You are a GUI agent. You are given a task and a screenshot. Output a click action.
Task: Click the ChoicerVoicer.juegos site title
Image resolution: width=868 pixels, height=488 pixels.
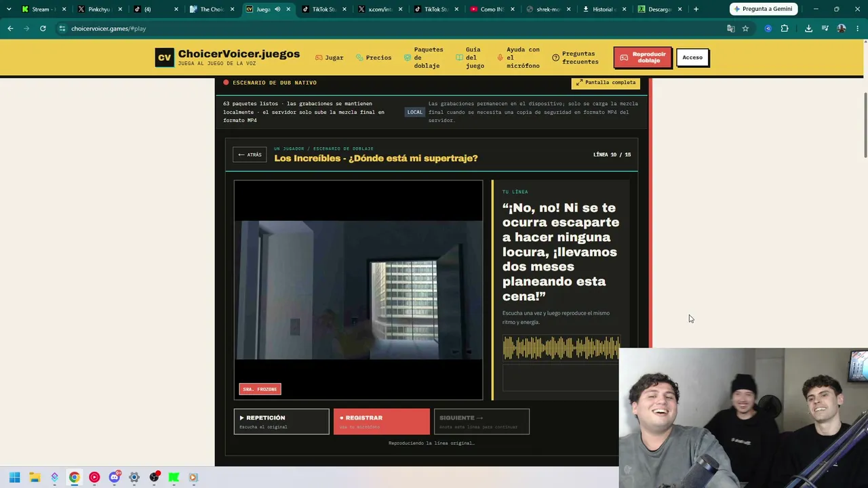239,54
